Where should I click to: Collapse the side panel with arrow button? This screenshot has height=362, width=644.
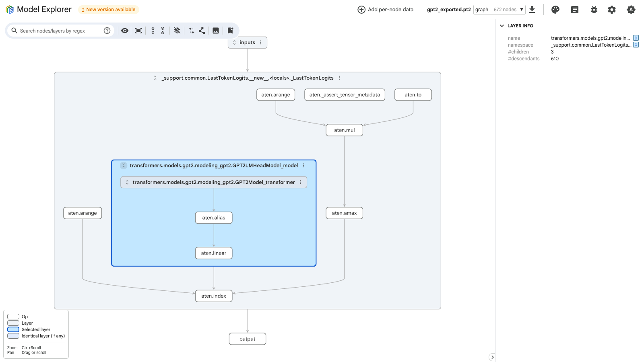point(492,357)
